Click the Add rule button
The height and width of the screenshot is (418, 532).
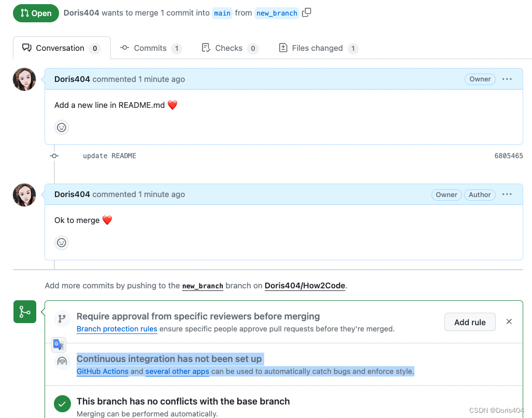tap(470, 322)
